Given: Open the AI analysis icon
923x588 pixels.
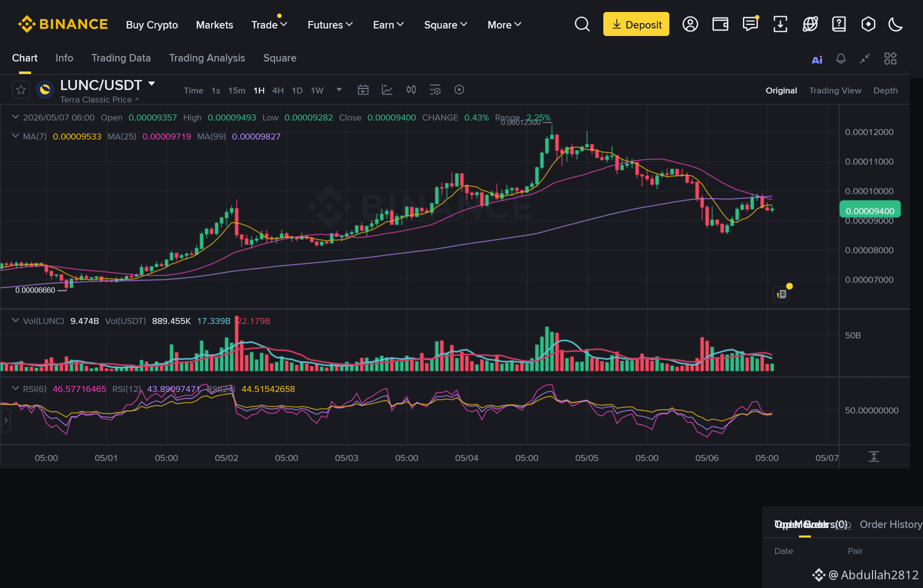Looking at the screenshot, I should tap(817, 59).
